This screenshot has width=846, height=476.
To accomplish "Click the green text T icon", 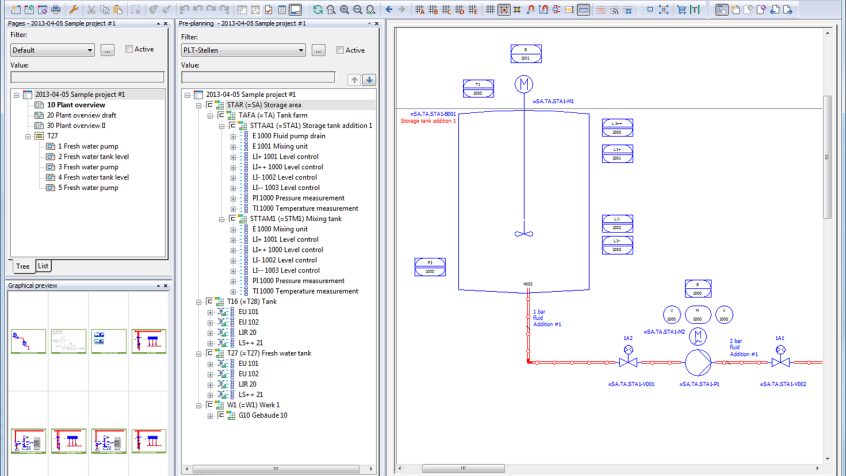I will (695, 9).
